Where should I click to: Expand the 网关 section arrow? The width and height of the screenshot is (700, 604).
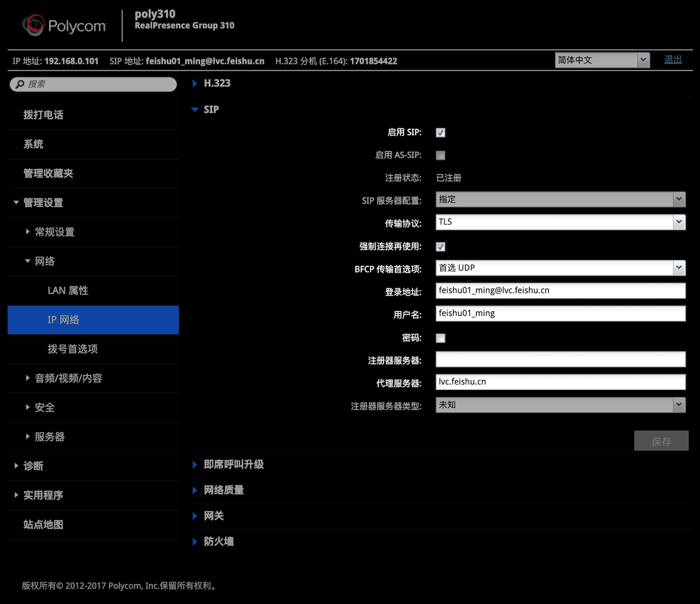(x=195, y=516)
